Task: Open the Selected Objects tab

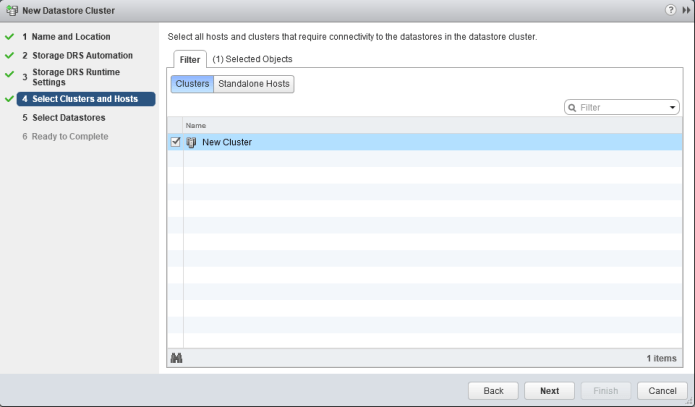Action: (252, 59)
